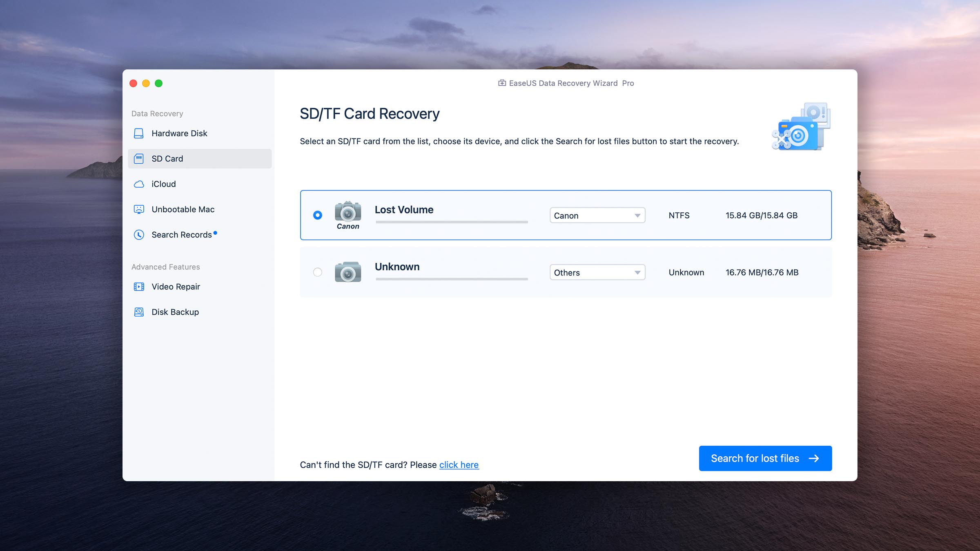Screen dimensions: 980x551
Task: Click the 'NTFS' file system text
Action: (679, 215)
